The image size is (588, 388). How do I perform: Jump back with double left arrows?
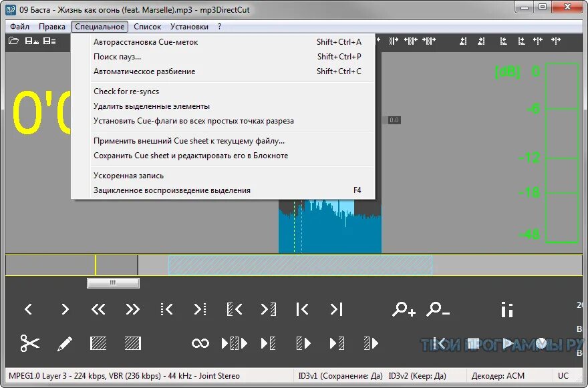tap(98, 309)
